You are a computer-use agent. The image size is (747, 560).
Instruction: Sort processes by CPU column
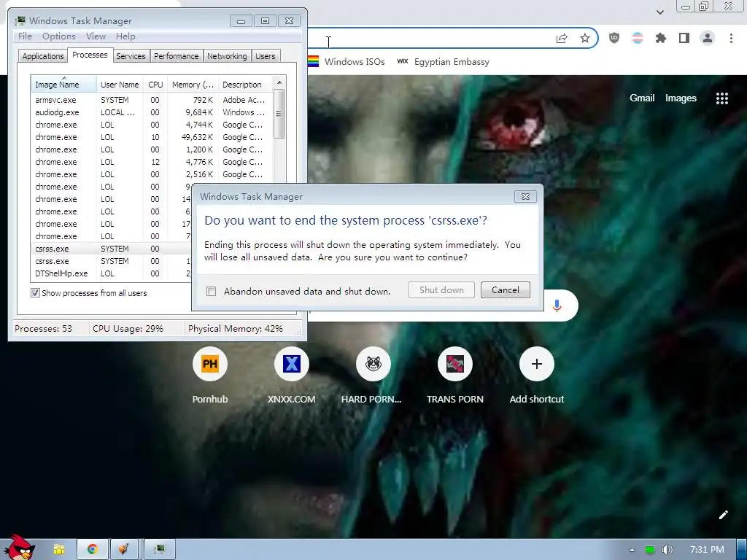click(155, 85)
